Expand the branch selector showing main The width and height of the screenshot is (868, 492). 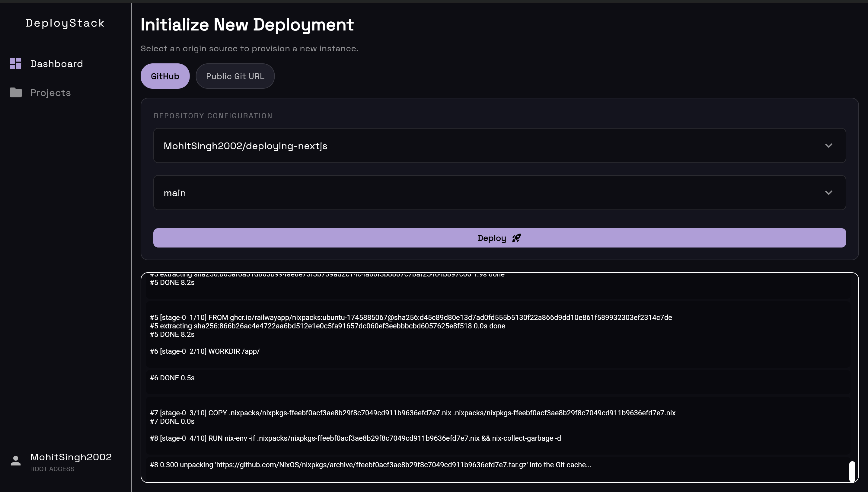499,193
